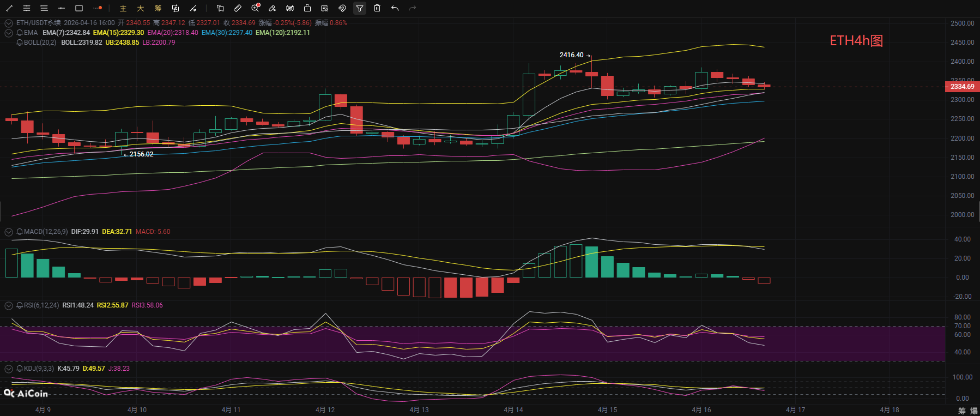Click the red 2334.69 current price tag

pos(962,87)
